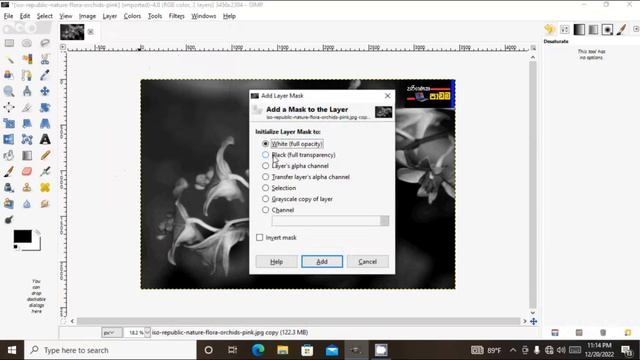Select the Rectangle Select tool
The height and width of the screenshot is (360, 640).
[9, 43]
